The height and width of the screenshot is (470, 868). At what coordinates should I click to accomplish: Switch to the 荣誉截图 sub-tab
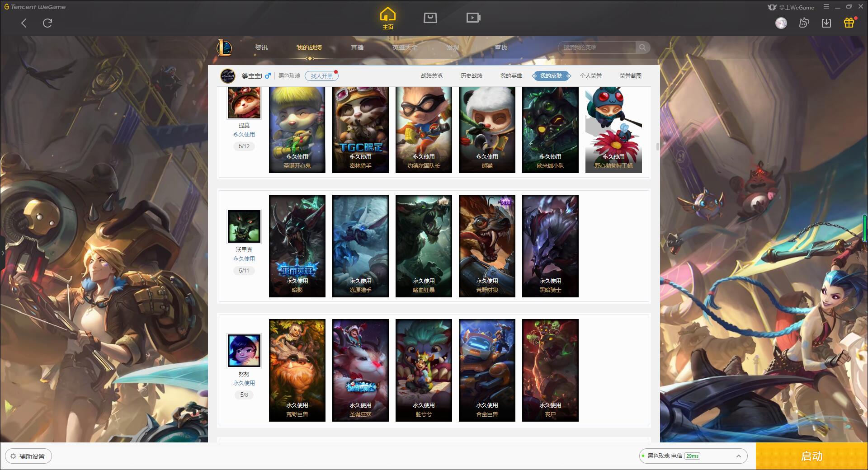(x=631, y=76)
